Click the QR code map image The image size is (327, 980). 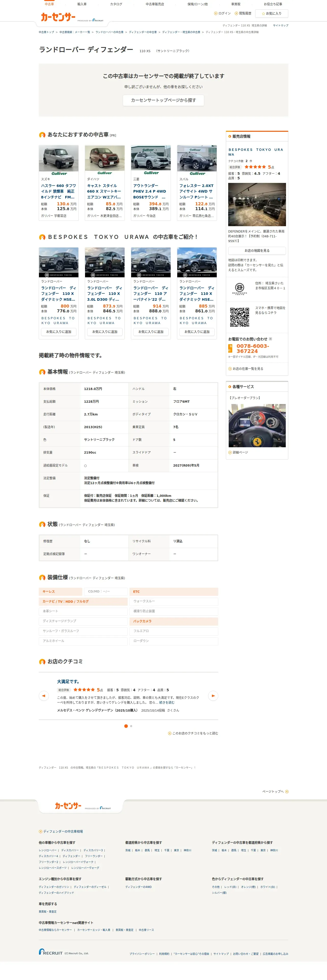click(239, 317)
